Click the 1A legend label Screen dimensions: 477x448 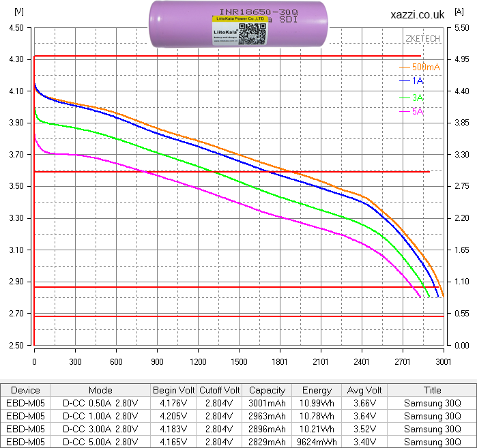pyautogui.click(x=418, y=80)
